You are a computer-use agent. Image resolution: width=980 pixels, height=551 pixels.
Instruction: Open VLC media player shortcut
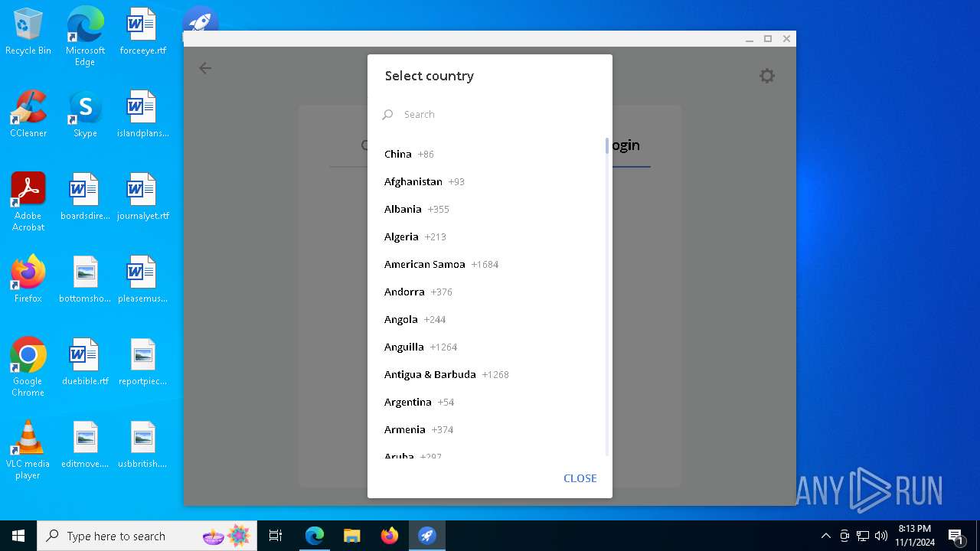coord(28,450)
